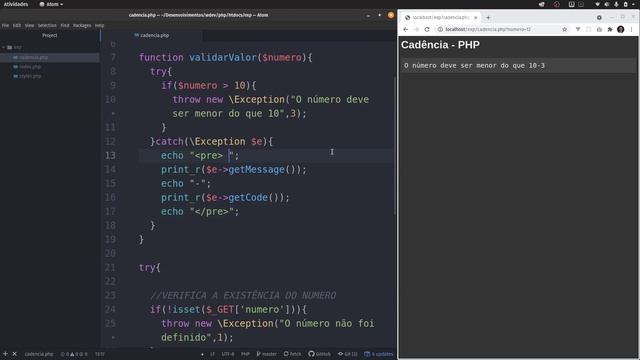Click cadencia.php file name in status bar

[39, 354]
